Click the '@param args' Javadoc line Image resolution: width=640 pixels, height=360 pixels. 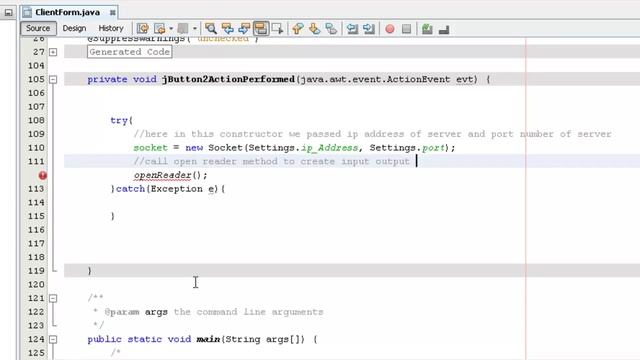pyautogui.click(x=209, y=312)
